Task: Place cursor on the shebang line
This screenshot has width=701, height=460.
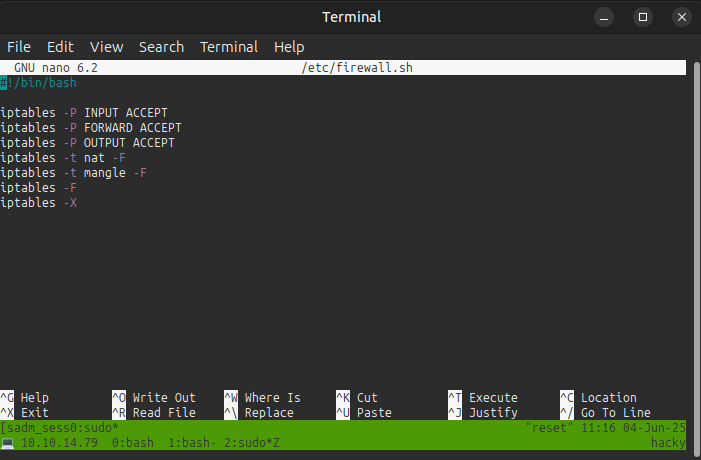Action: (x=40, y=83)
